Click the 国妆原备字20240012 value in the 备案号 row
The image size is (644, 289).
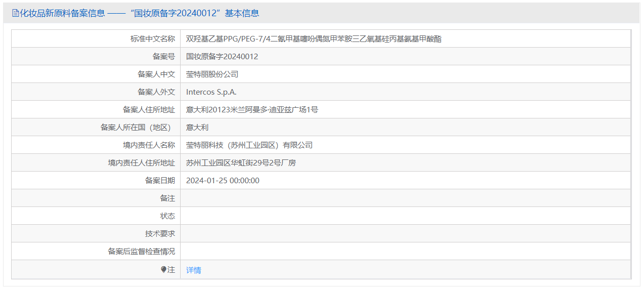[222, 56]
